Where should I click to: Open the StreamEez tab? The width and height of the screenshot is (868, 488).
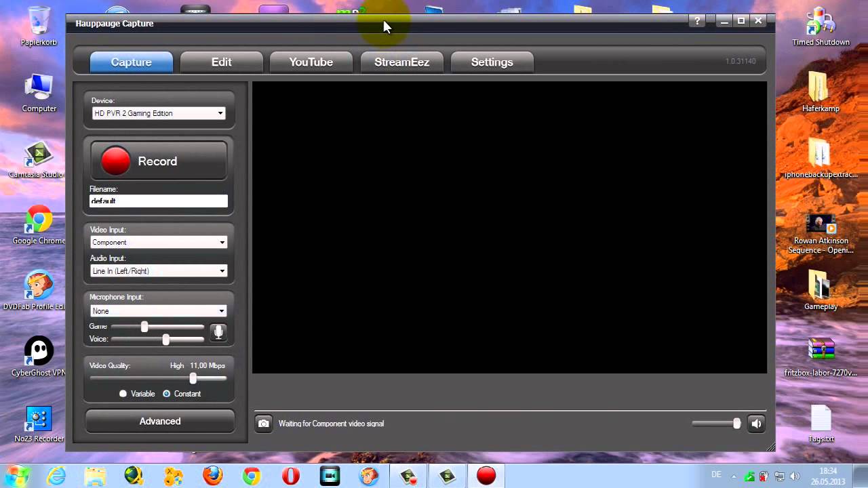coord(401,62)
